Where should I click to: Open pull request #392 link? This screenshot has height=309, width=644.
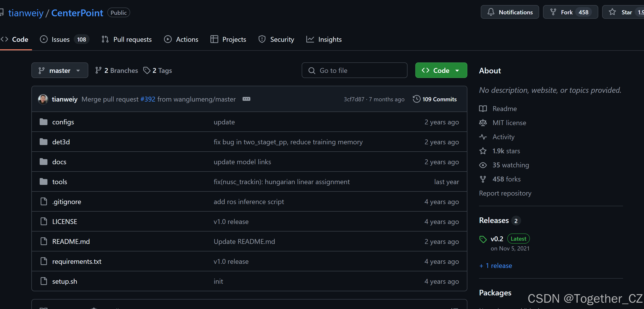point(148,99)
